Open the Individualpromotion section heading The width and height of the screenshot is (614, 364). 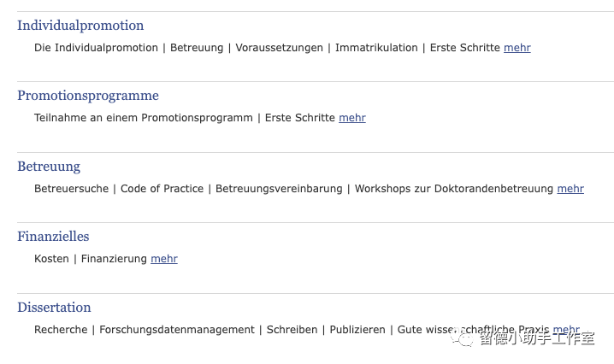pyautogui.click(x=80, y=26)
